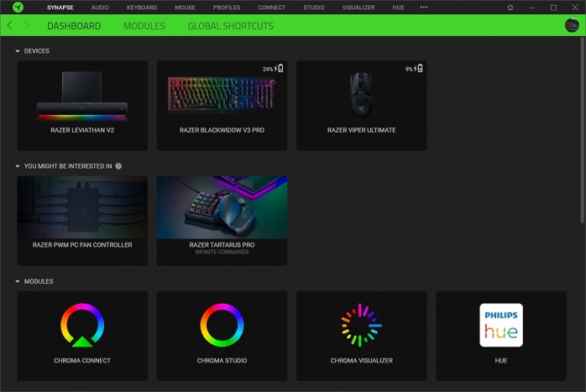586x392 pixels.
Task: Click the 24% battery percentage text
Action: pyautogui.click(x=268, y=69)
